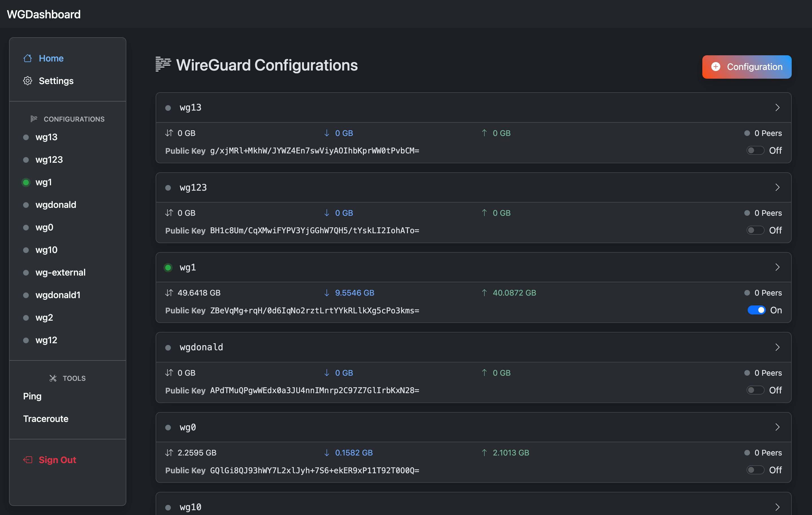
Task: Open wg10 with its right chevron
Action: [x=777, y=507]
